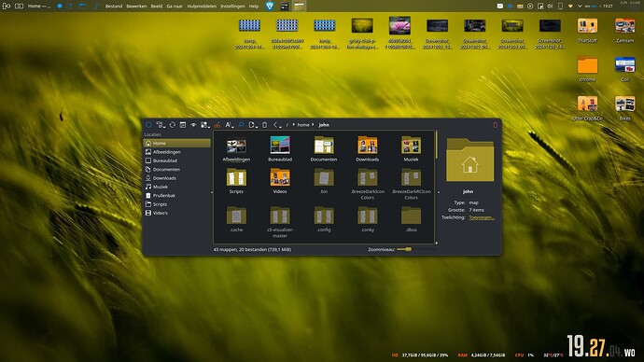The width and height of the screenshot is (644, 362).
Task: Click the red split-view icon in toolbar
Action: click(x=217, y=125)
